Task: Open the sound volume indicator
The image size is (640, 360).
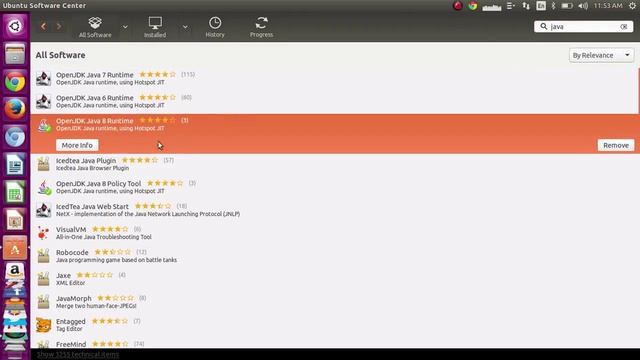Action: (x=583, y=6)
